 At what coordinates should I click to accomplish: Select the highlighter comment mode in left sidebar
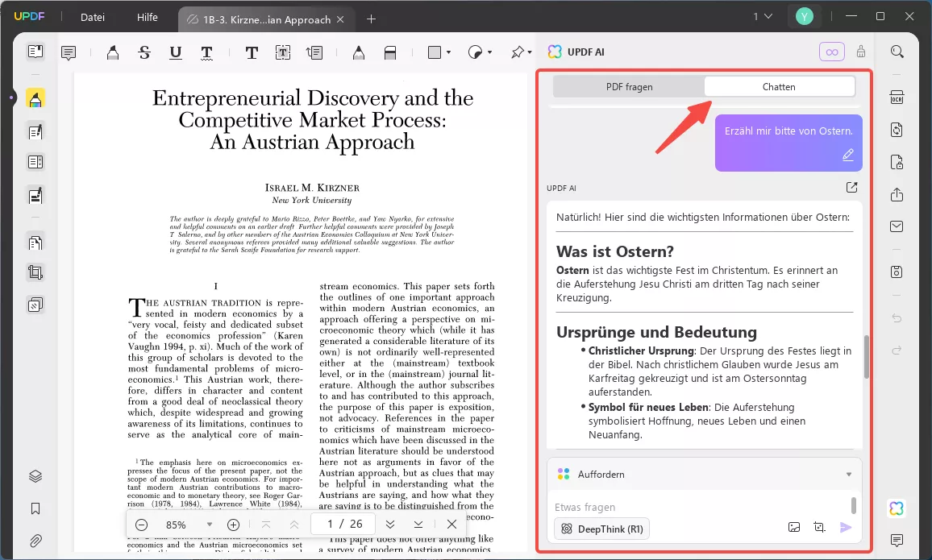tap(35, 98)
